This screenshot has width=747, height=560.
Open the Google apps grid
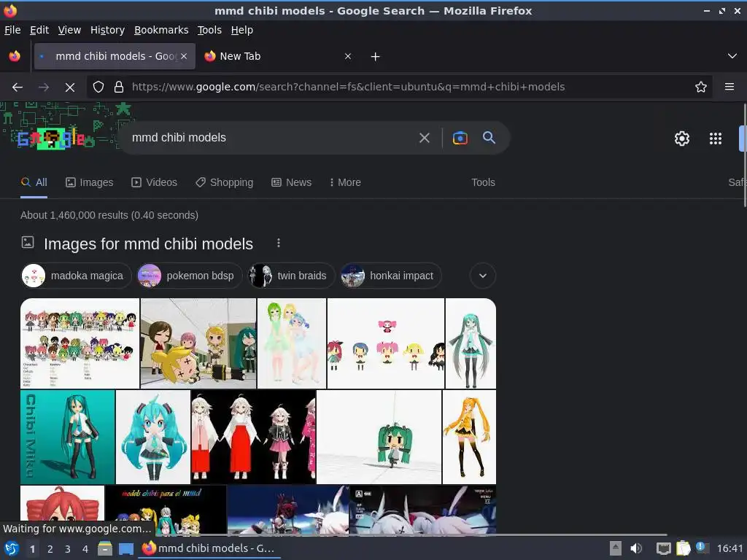click(x=715, y=139)
